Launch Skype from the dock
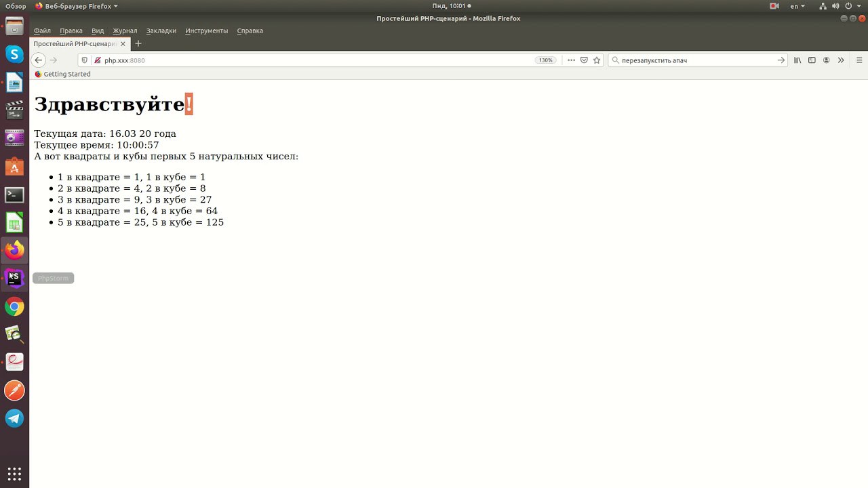The width and height of the screenshot is (868, 488). pos(14,54)
